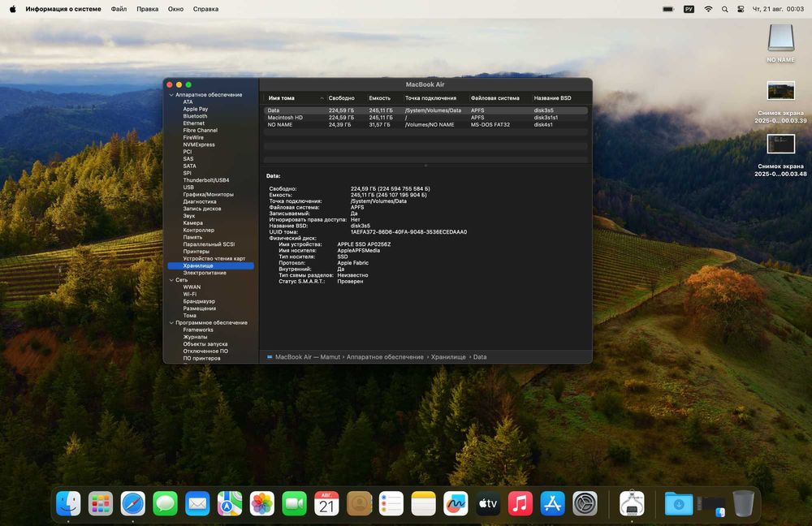The width and height of the screenshot is (812, 526).
Task: Select Thunderbolt/USB4 in the sidebar
Action: pyautogui.click(x=205, y=180)
